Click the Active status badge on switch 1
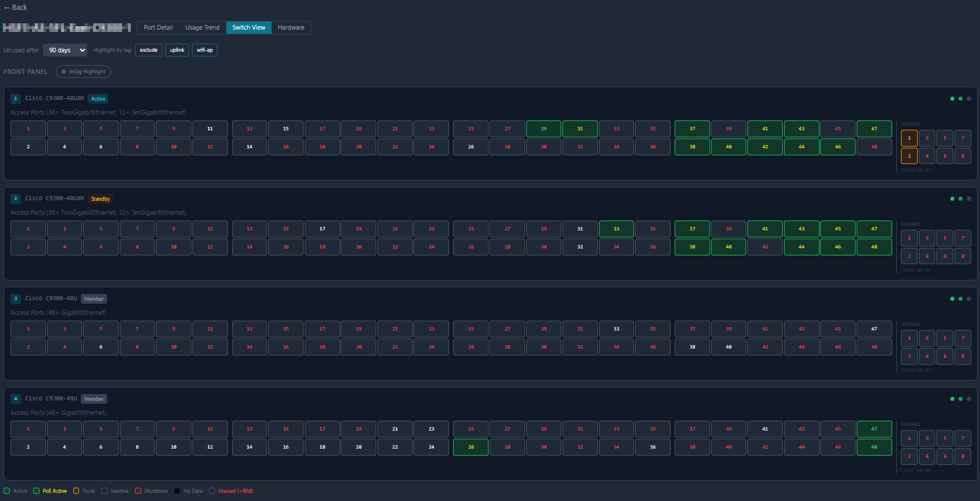The width and height of the screenshot is (980, 501). pos(98,99)
